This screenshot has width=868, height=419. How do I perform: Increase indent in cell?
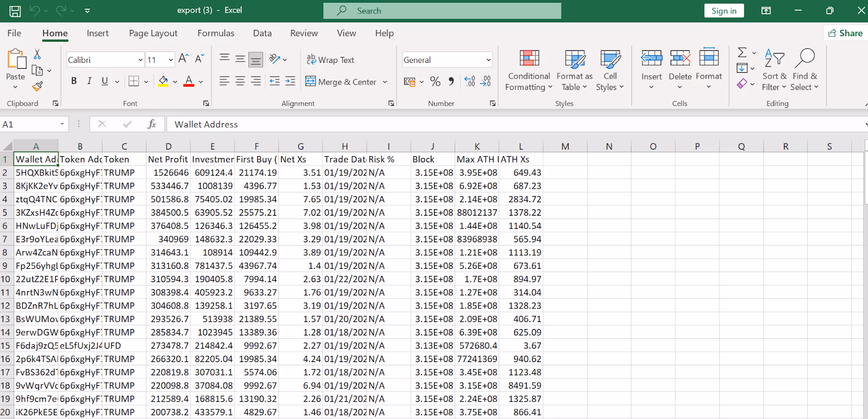pyautogui.click(x=290, y=81)
